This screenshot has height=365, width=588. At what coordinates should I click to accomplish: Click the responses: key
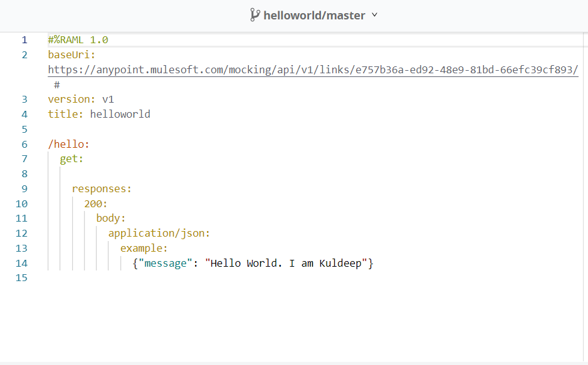click(102, 188)
